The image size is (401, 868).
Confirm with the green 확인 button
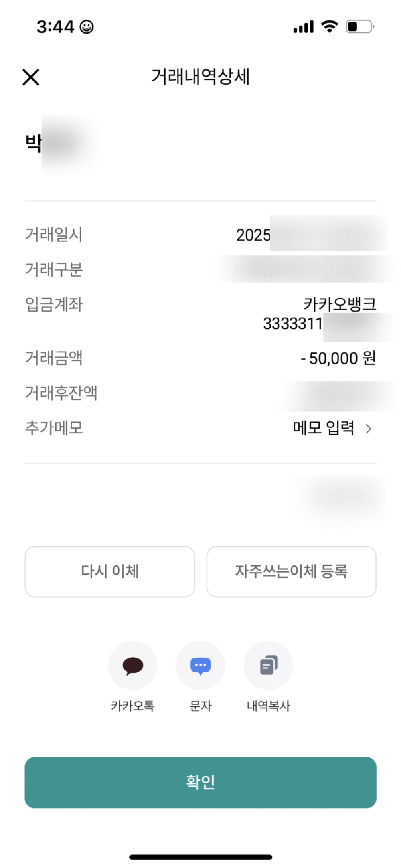pos(200,782)
